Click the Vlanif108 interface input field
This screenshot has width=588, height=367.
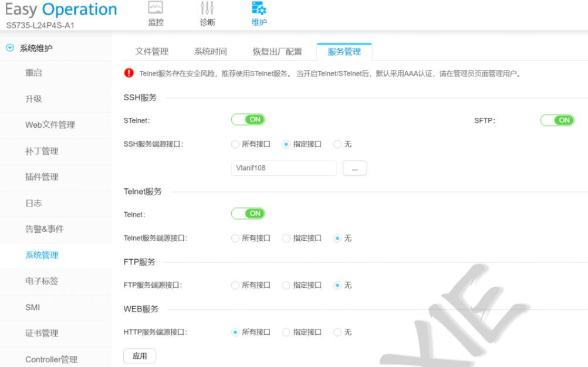(283, 168)
